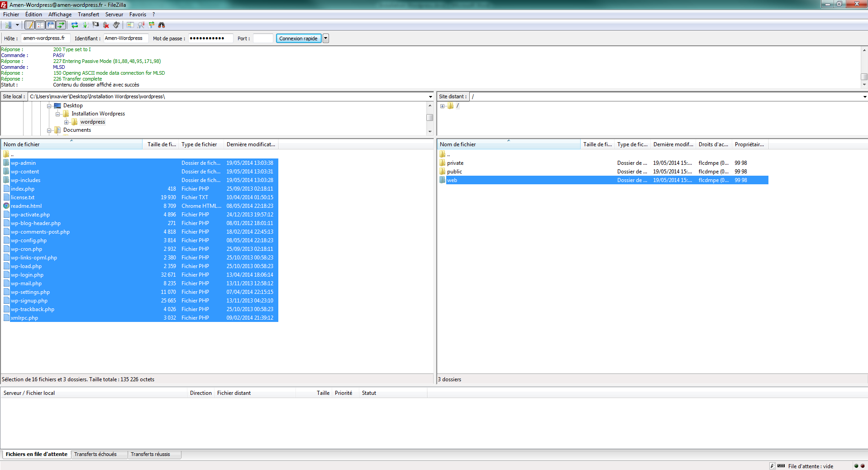Click the wp-content folder icon

(x=6, y=171)
